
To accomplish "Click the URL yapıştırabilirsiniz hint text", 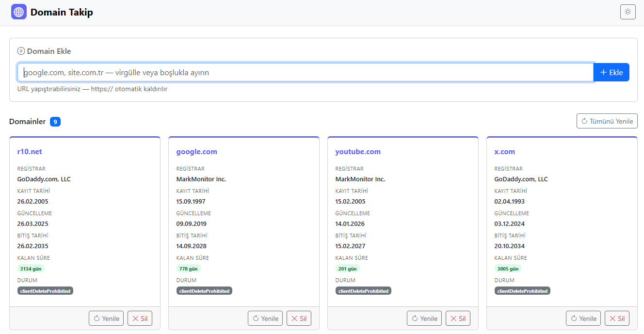I will click(92, 89).
